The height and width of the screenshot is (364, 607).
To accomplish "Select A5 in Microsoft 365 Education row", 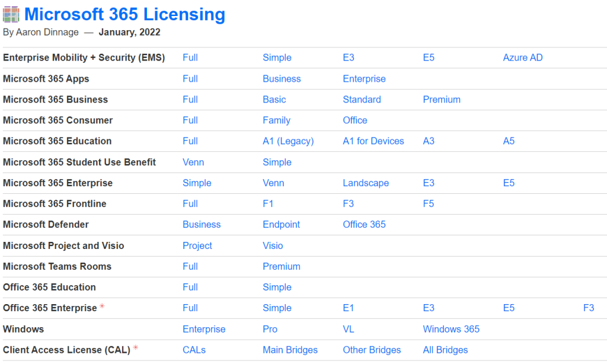I will [509, 141].
